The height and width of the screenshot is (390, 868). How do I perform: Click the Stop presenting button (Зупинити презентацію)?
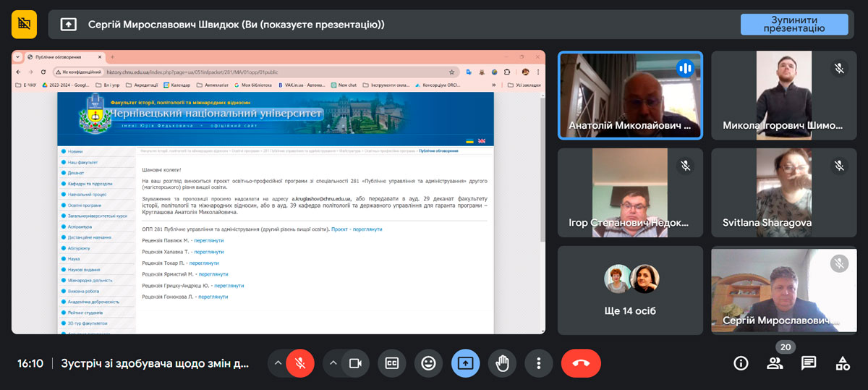click(794, 24)
